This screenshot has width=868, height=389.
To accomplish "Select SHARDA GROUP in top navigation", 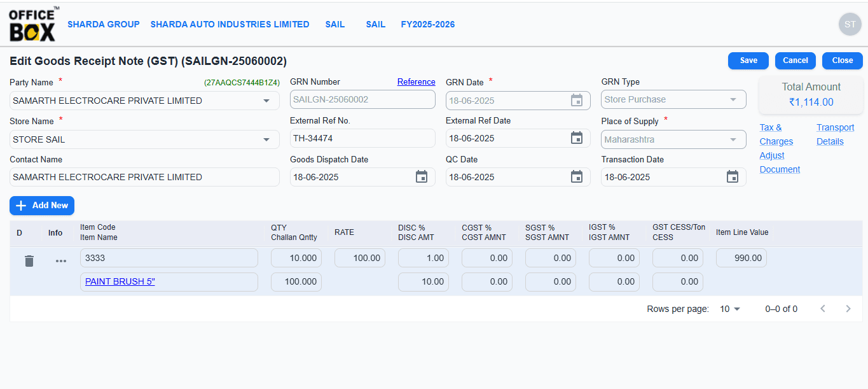I will tap(104, 24).
